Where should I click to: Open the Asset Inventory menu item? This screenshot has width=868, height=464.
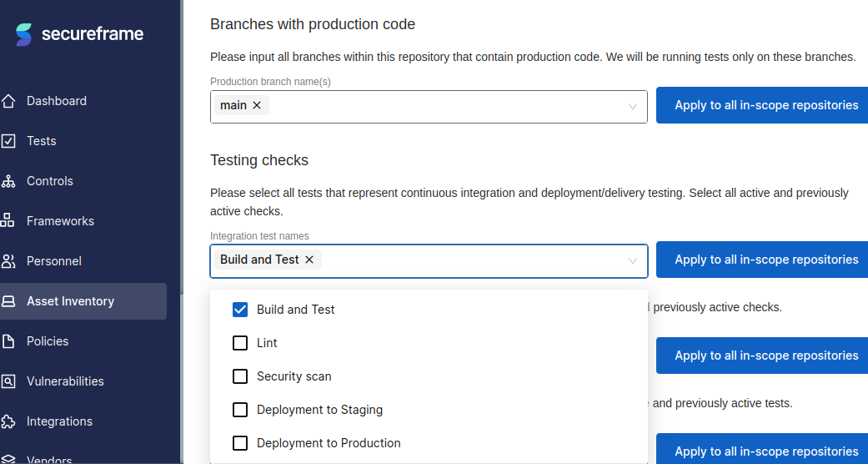tap(83, 301)
